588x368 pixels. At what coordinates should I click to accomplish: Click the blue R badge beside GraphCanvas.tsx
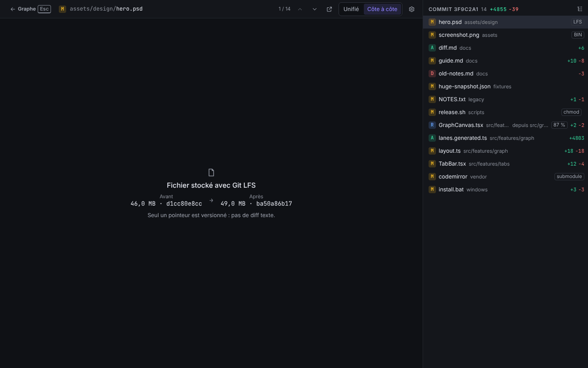[432, 125]
